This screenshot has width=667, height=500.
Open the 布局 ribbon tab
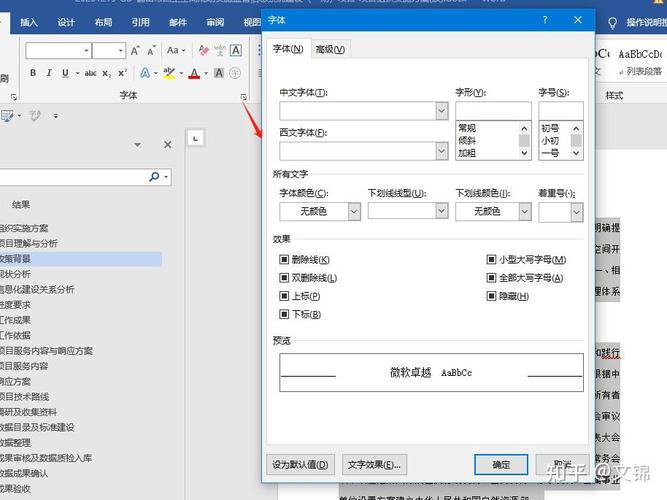(103, 23)
